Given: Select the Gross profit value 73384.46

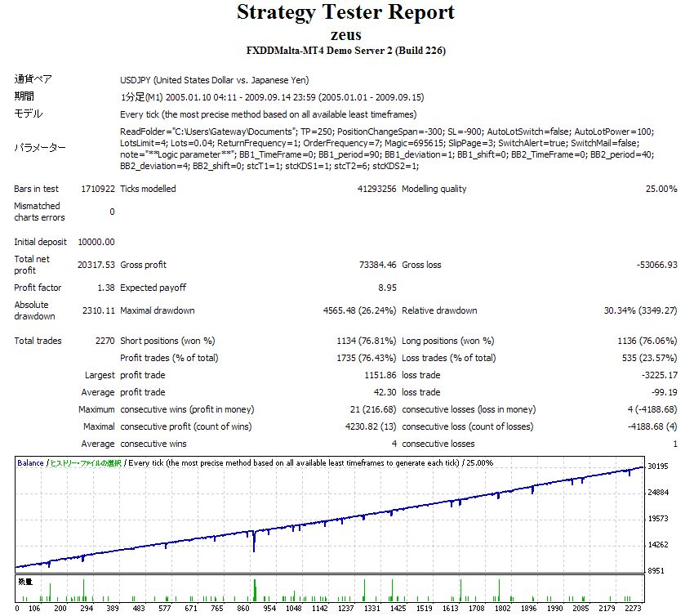Looking at the screenshot, I should (x=377, y=265).
